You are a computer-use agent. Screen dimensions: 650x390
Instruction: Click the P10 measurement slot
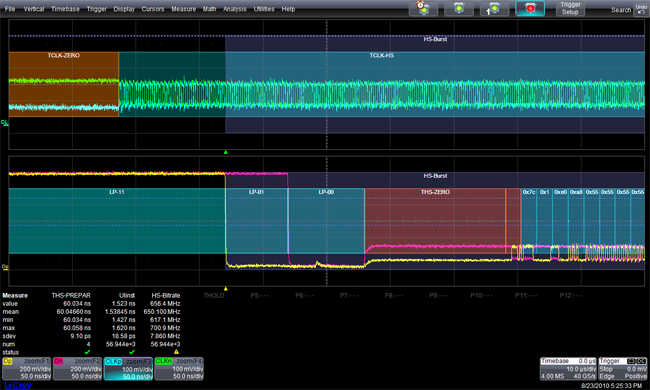482,296
